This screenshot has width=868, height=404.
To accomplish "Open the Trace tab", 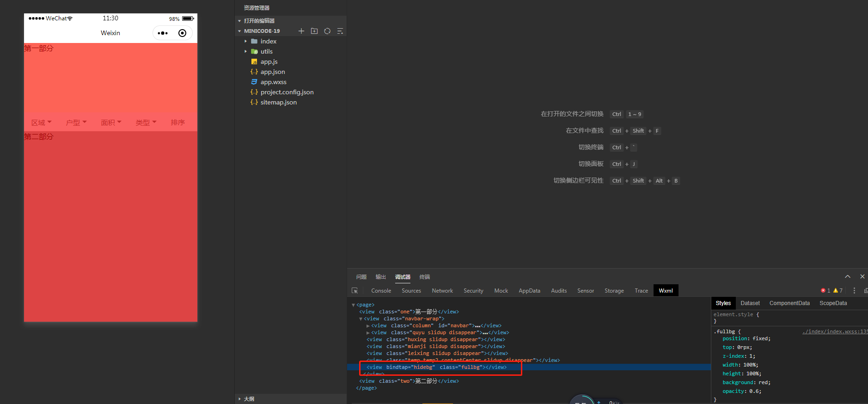I will pyautogui.click(x=642, y=291).
